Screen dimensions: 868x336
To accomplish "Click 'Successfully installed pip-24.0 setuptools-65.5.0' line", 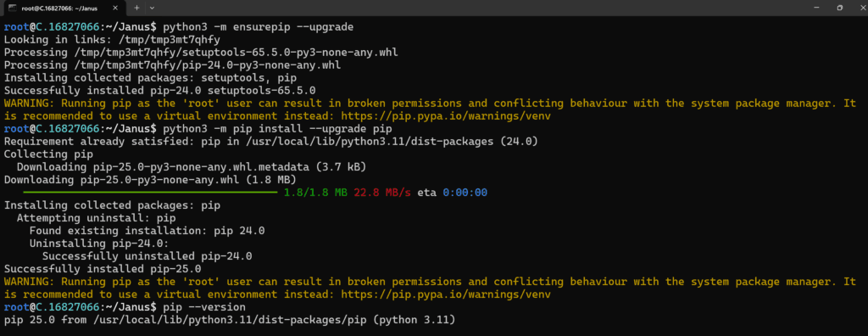I will (x=159, y=91).
